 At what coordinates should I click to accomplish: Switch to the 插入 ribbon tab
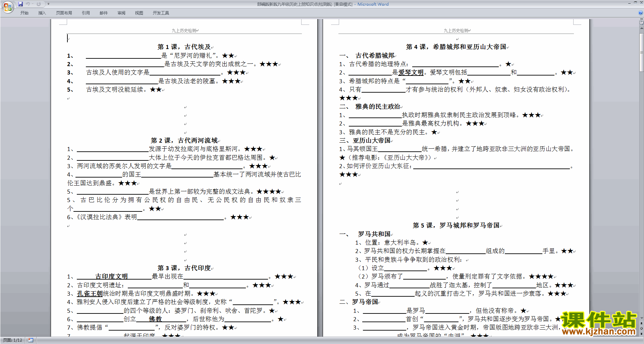[42, 13]
